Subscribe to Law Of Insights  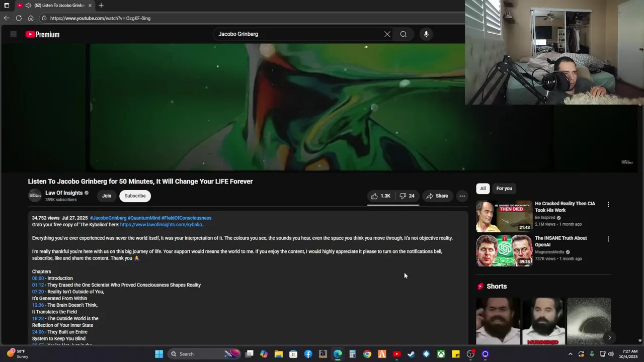pyautogui.click(x=135, y=196)
